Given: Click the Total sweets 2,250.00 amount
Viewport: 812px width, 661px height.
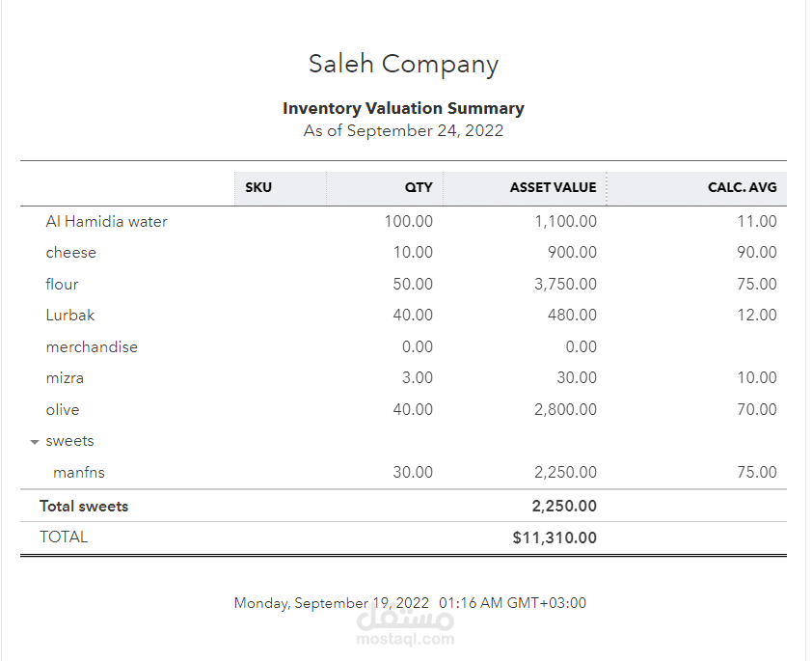Looking at the screenshot, I should 564,507.
